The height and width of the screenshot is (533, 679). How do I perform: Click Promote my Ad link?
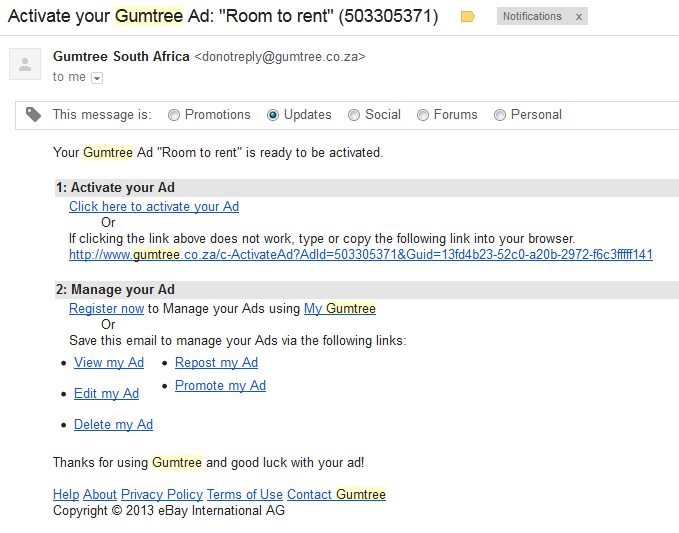(x=220, y=386)
